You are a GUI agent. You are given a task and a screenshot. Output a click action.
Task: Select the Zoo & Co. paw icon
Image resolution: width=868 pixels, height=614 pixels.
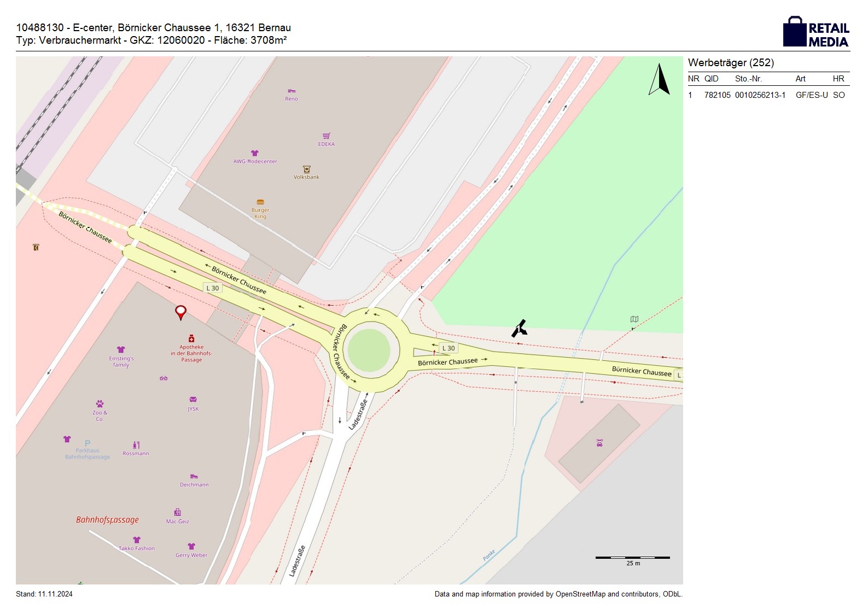[x=100, y=404]
